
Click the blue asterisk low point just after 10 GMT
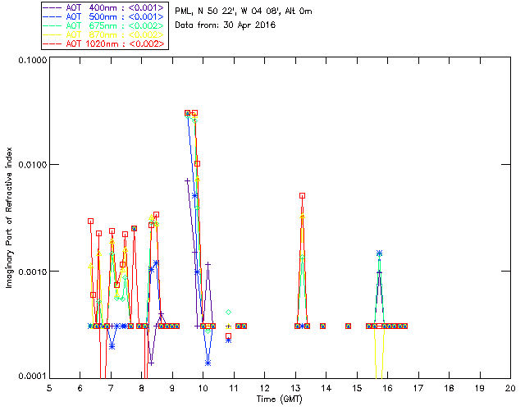tap(208, 363)
